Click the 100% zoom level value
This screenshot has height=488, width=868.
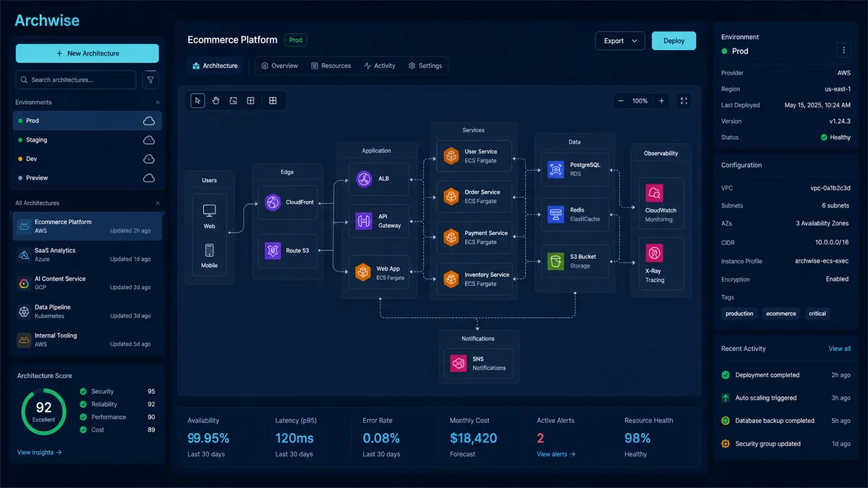[640, 101]
